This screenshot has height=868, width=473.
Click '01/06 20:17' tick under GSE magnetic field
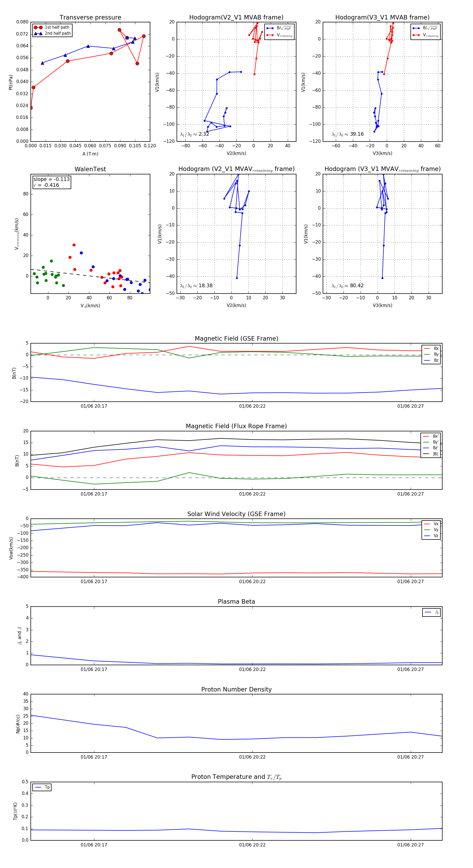pyautogui.click(x=94, y=406)
